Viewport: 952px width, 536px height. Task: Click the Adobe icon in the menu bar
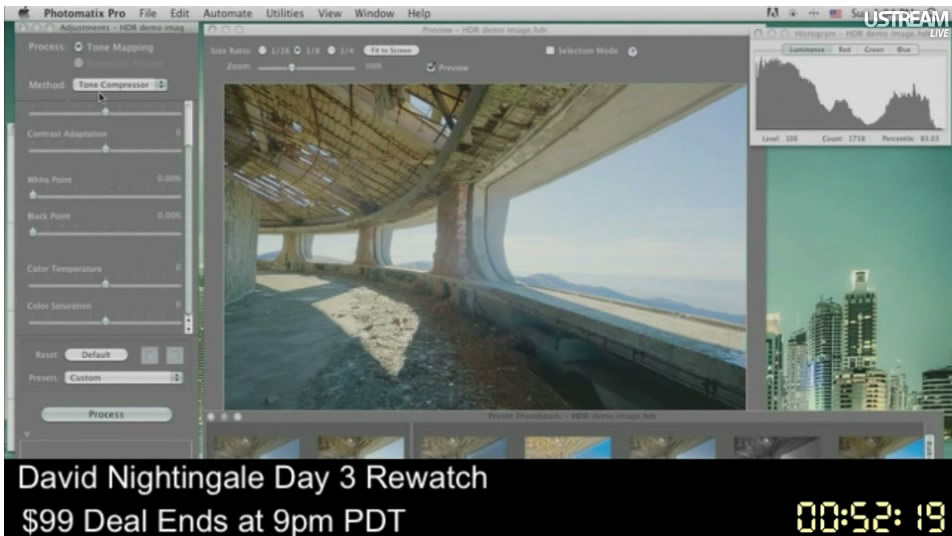tap(772, 13)
